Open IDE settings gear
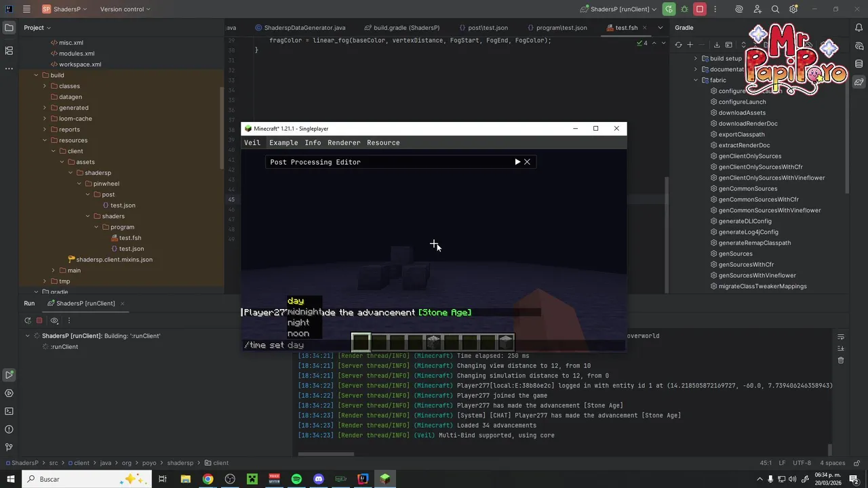The height and width of the screenshot is (488, 868). (x=793, y=9)
